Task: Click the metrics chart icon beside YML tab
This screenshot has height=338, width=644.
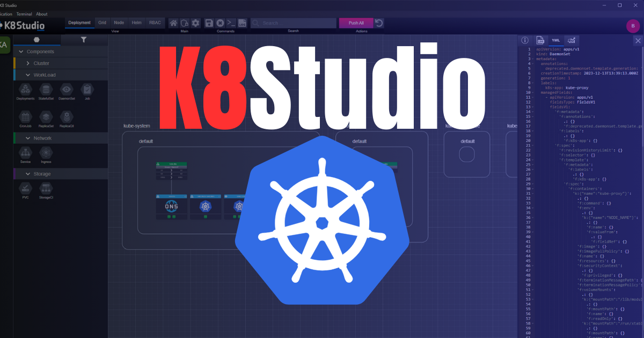Action: click(571, 40)
